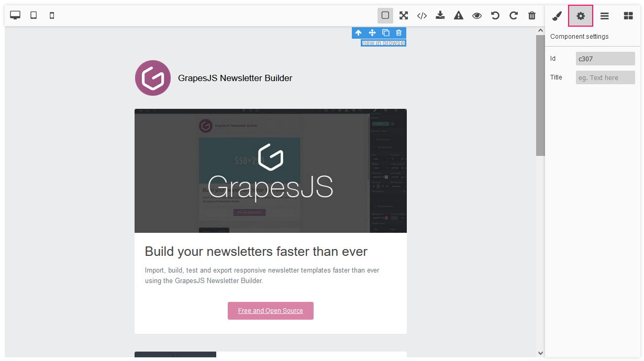This screenshot has height=361, width=644.
Task: Select 'GrapesJS Newsletter Builder' header text
Action: (235, 78)
